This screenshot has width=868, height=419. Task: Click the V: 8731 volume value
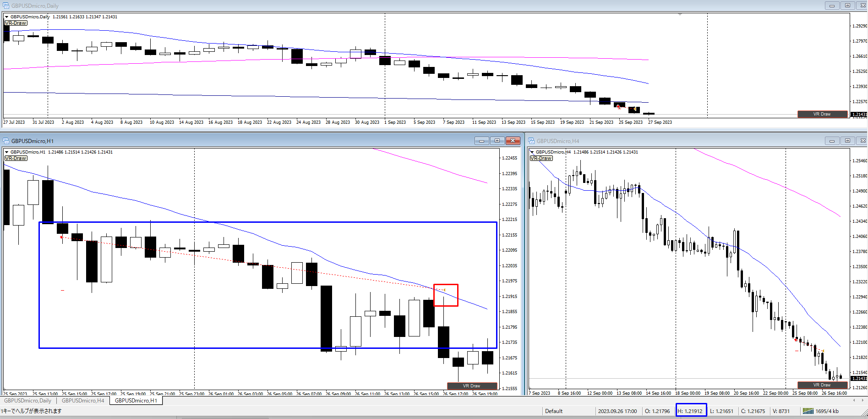781,411
